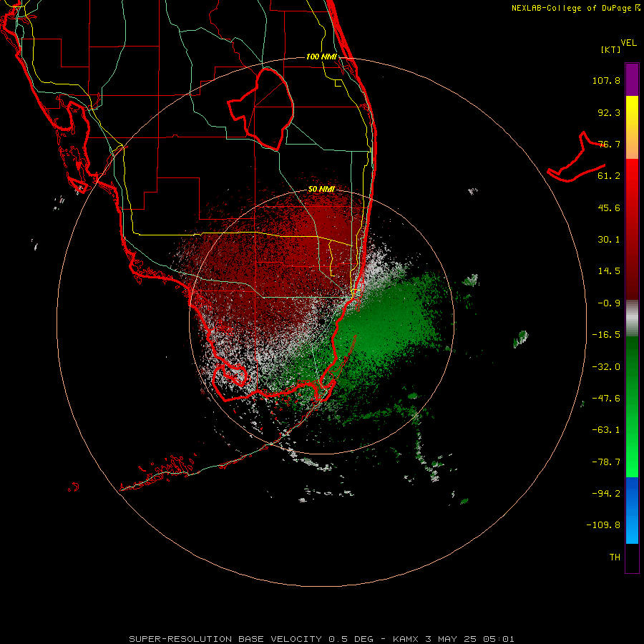Click the VEL legend heading
The height and width of the screenshot is (644, 644).
628,43
